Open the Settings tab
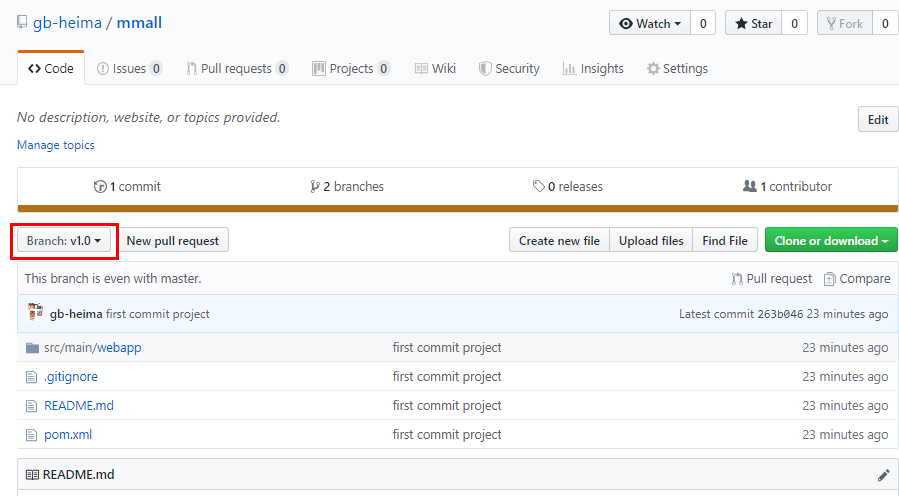 (x=677, y=68)
